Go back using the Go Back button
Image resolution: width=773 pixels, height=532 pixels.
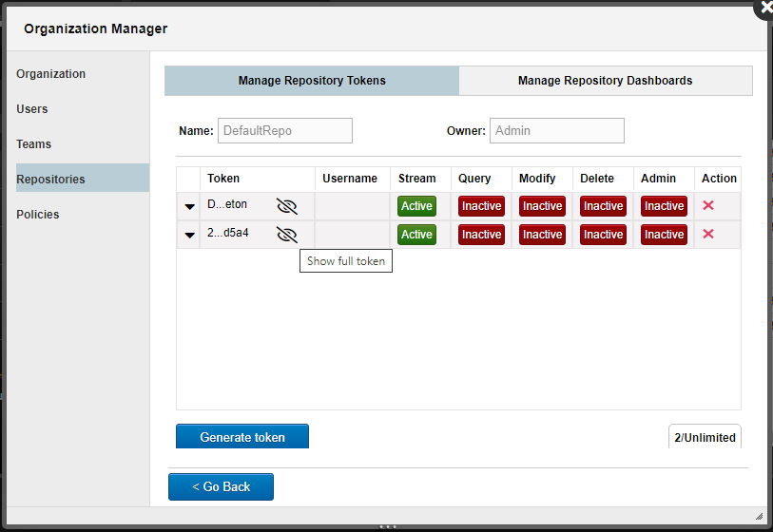pyautogui.click(x=221, y=486)
